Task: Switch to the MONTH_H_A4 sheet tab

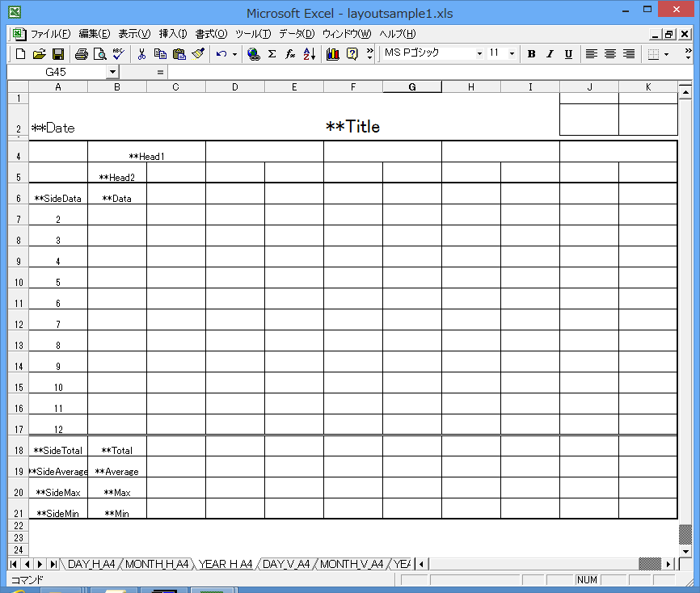Action: click(157, 564)
